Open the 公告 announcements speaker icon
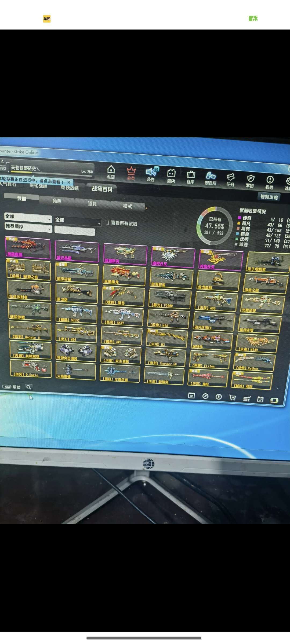 (x=151, y=174)
